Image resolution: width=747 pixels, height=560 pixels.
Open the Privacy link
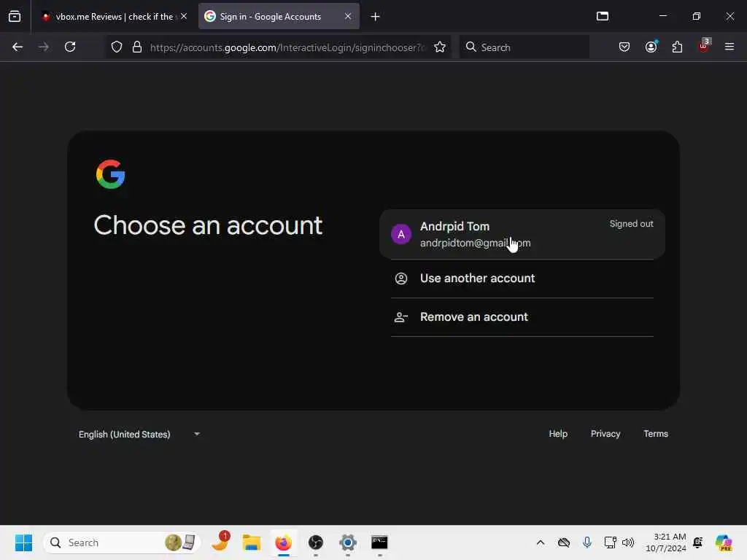[605, 434]
